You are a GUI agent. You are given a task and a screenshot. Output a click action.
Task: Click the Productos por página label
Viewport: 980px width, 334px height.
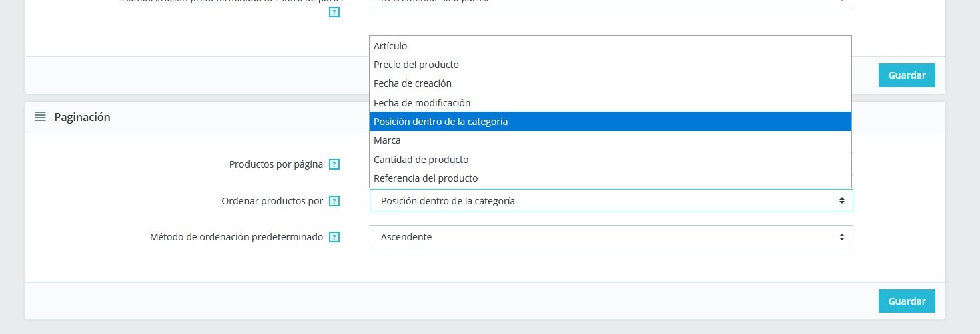[276, 164]
